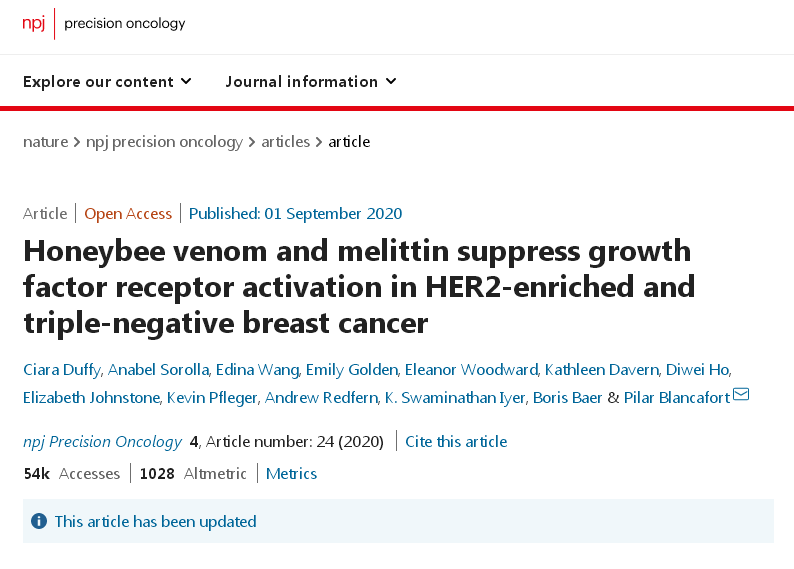Select author K. Swaminathan Iyer
This screenshot has width=794, height=569.
pyautogui.click(x=455, y=398)
